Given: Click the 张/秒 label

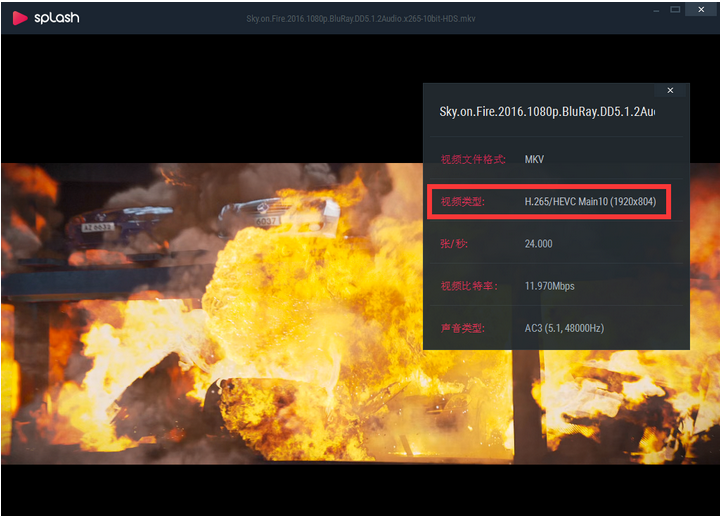Looking at the screenshot, I should click(454, 244).
